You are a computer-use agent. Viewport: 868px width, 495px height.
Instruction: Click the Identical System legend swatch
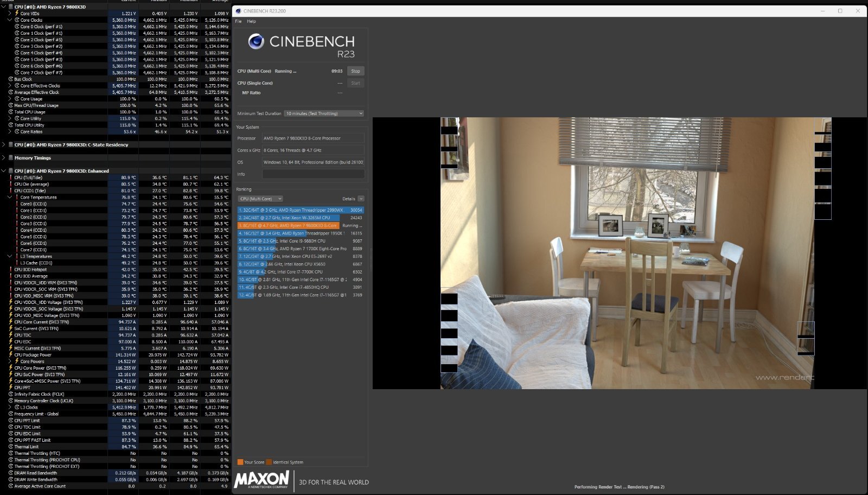(x=269, y=462)
